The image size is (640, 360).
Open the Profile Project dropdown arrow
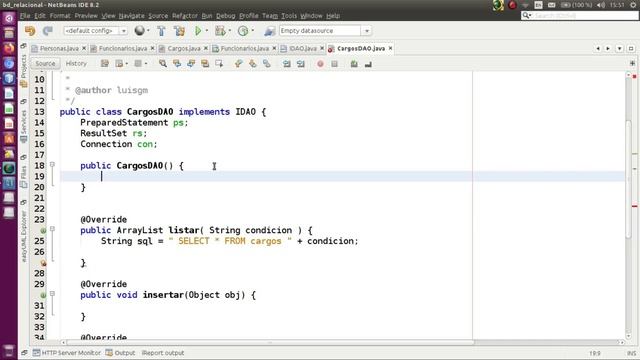point(253,31)
